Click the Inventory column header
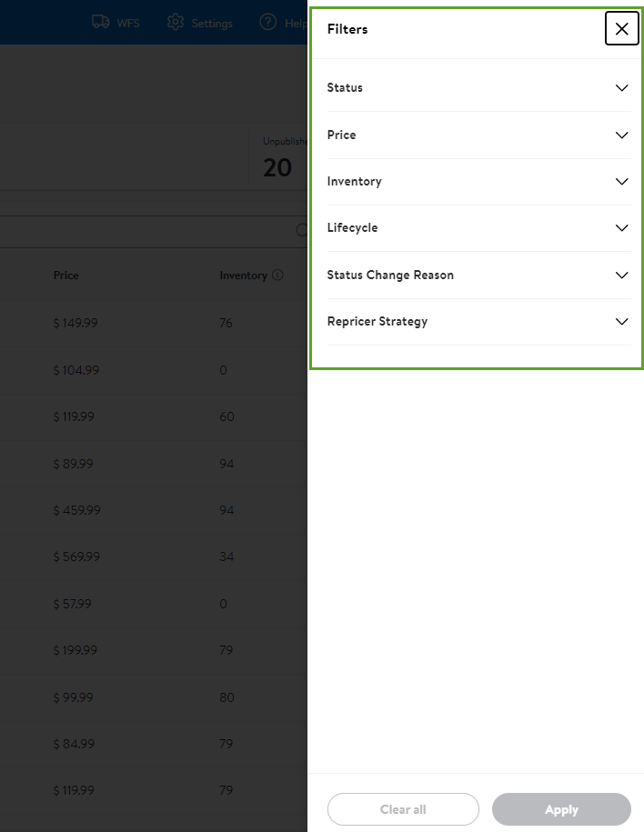Screen dimensions: 644x832 (243, 276)
